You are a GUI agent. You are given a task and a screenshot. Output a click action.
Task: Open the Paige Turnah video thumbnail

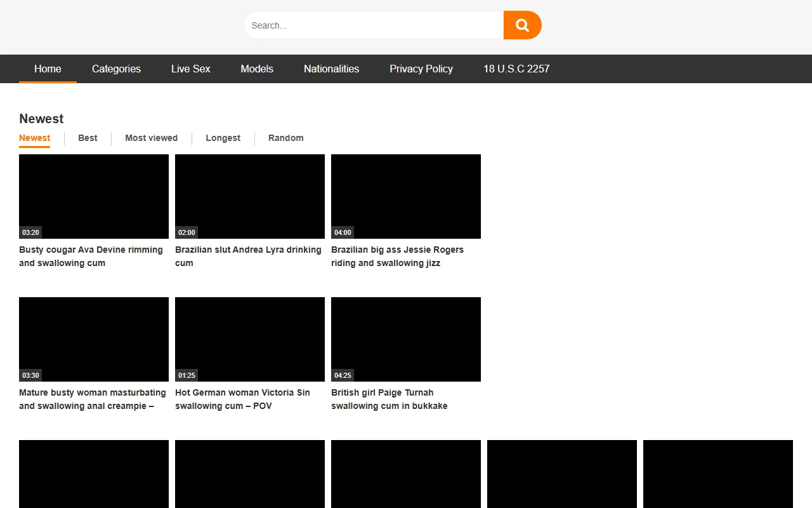pyautogui.click(x=405, y=339)
